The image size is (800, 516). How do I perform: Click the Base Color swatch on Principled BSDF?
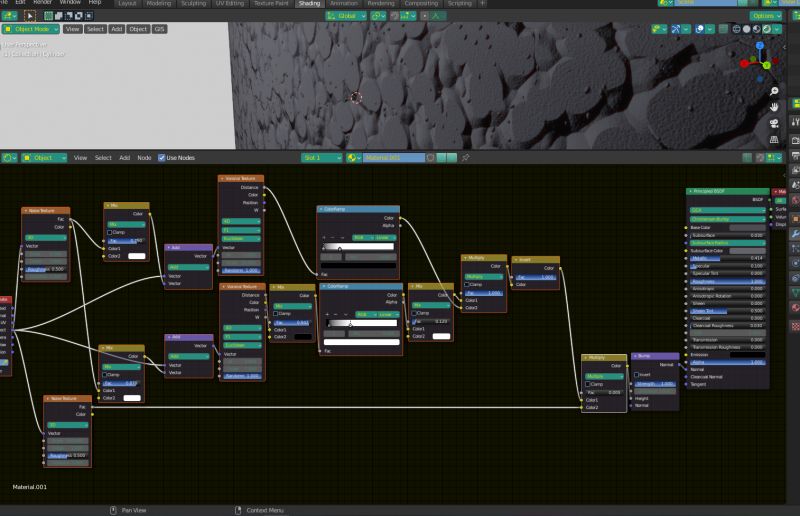pyautogui.click(x=747, y=228)
